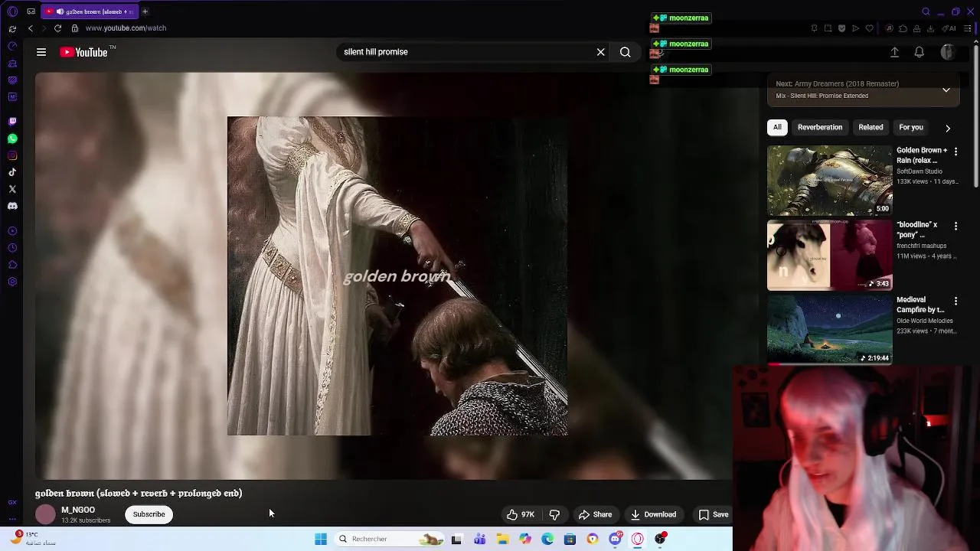Open the browser toolbar search icon

[926, 11]
